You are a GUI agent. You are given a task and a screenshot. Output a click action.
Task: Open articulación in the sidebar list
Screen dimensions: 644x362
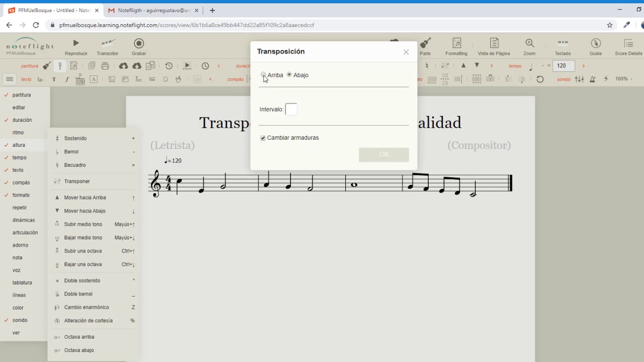pos(25,233)
